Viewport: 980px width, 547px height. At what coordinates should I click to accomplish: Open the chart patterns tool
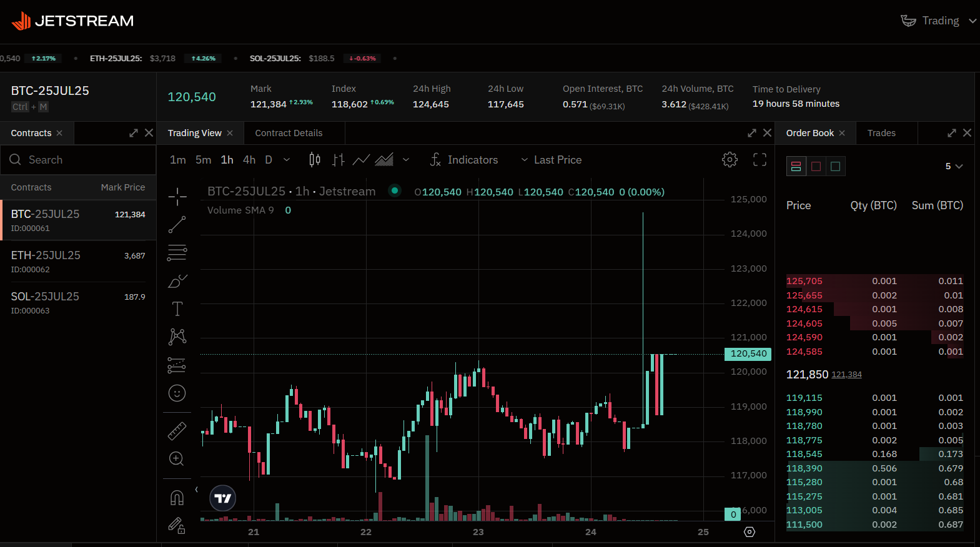point(177,337)
